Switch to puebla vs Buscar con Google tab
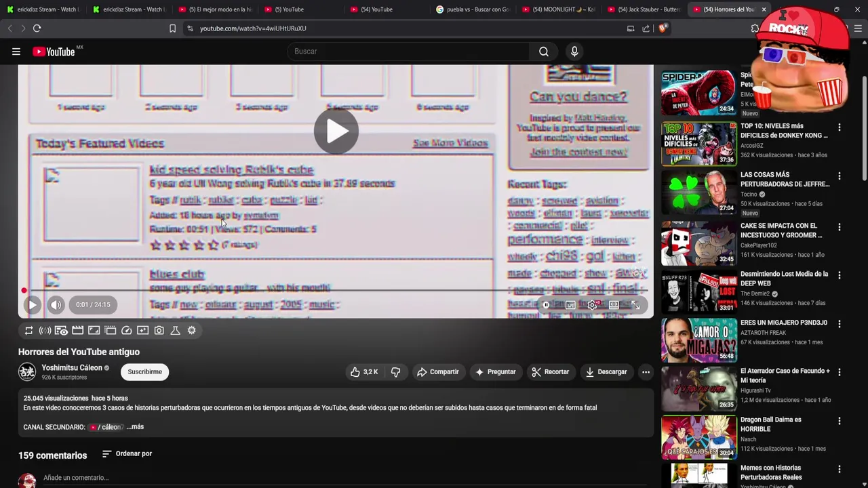 point(472,9)
